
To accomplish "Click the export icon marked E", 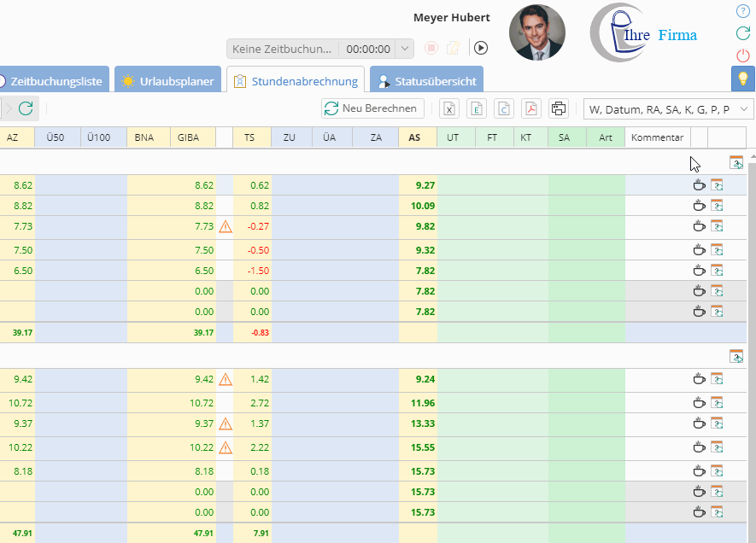I will 477,108.
